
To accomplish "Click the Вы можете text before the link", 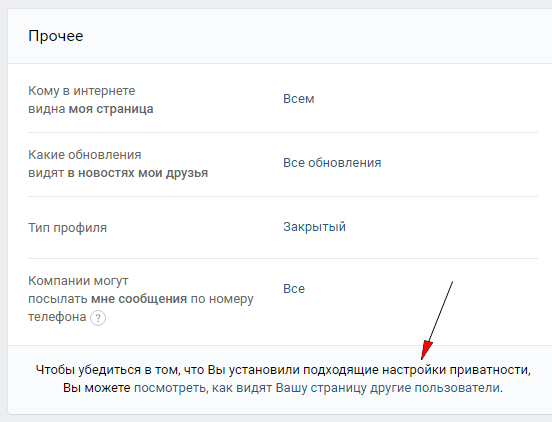I will pyautogui.click(x=97, y=388).
